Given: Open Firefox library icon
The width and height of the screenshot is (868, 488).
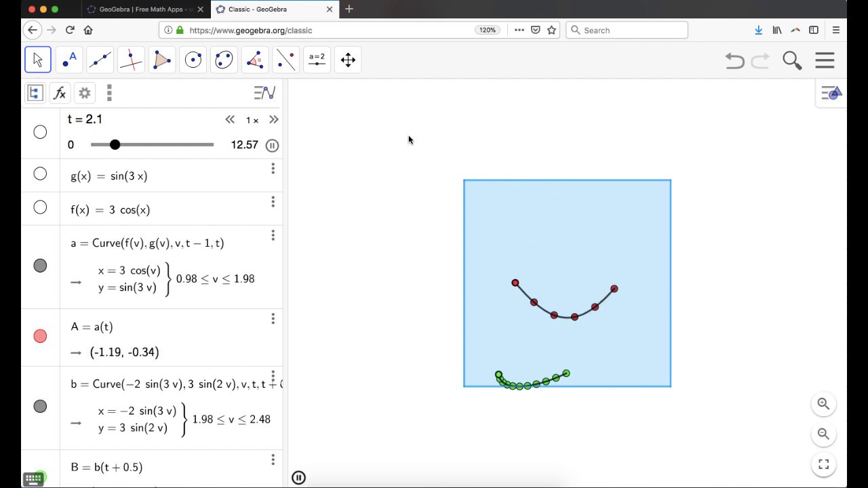Looking at the screenshot, I should coord(777,30).
